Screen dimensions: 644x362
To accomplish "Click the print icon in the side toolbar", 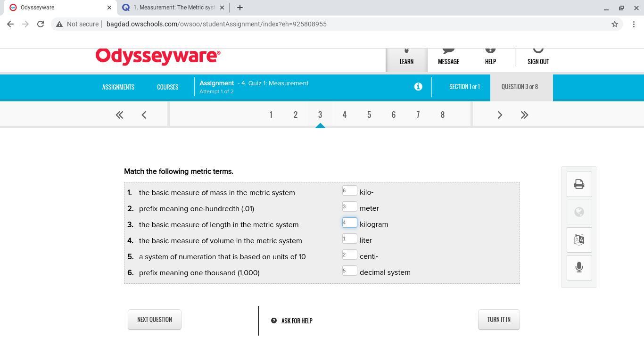I will [579, 184].
